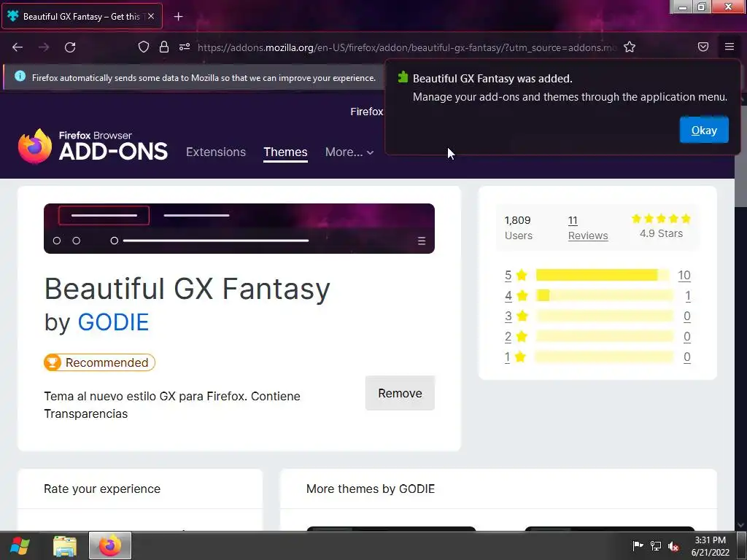
Task: Open the Firefox application hamburger menu
Action: tap(729, 47)
